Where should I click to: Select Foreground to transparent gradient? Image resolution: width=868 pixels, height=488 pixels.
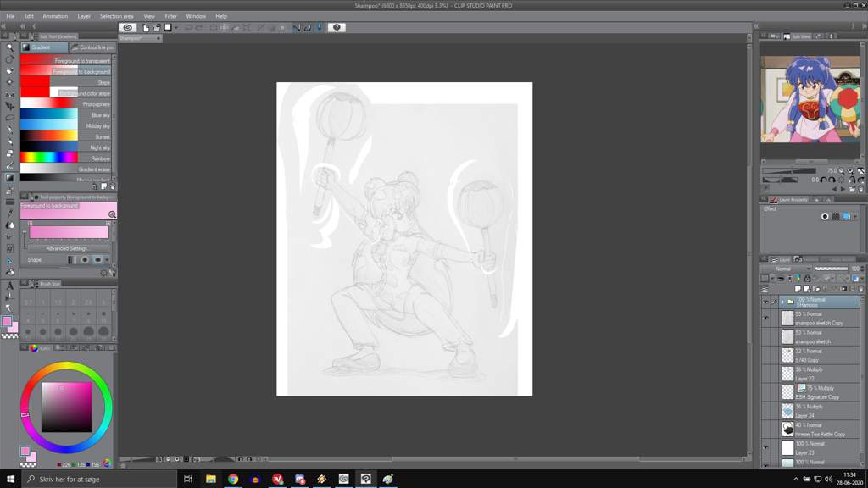click(x=66, y=61)
